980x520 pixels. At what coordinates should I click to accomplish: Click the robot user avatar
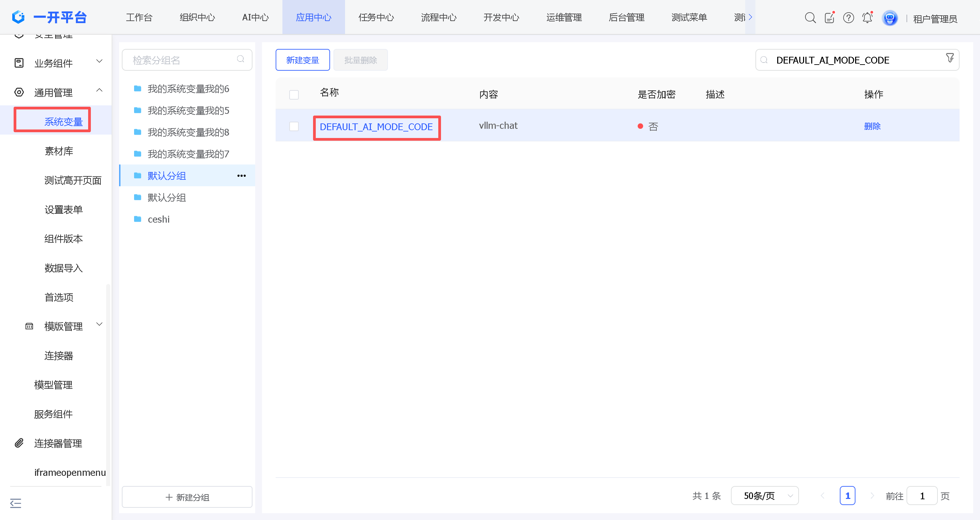pos(889,18)
